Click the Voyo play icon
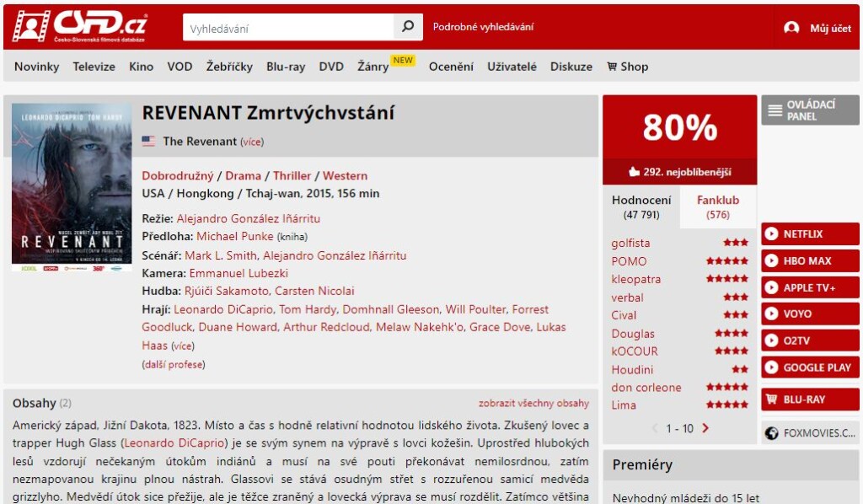The width and height of the screenshot is (863, 504). pos(772,314)
